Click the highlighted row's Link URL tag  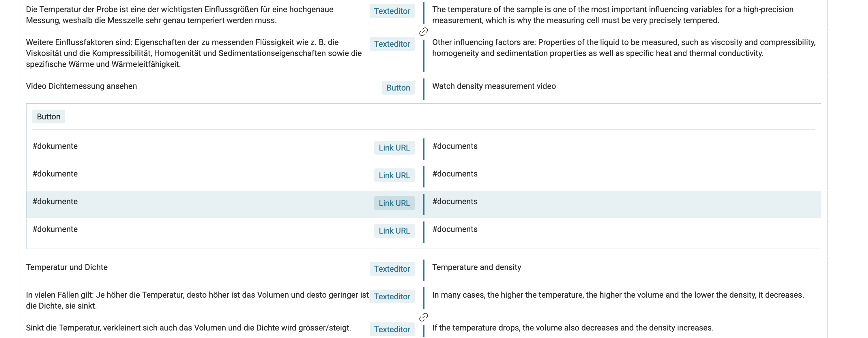coord(394,203)
